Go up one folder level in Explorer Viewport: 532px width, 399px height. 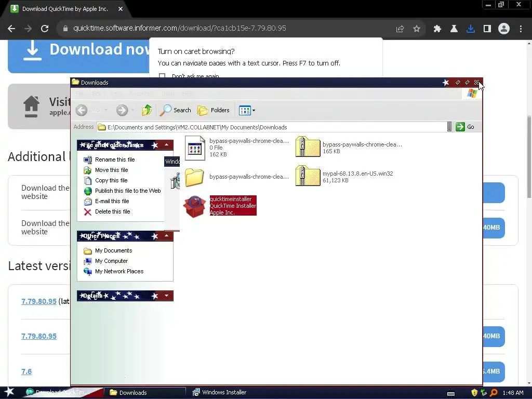tap(147, 110)
